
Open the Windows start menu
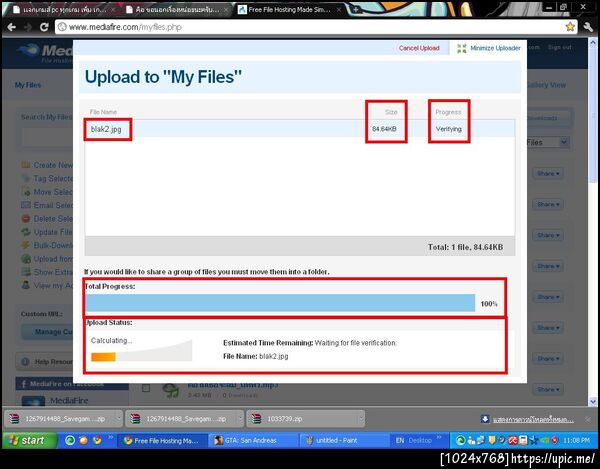coord(29,441)
